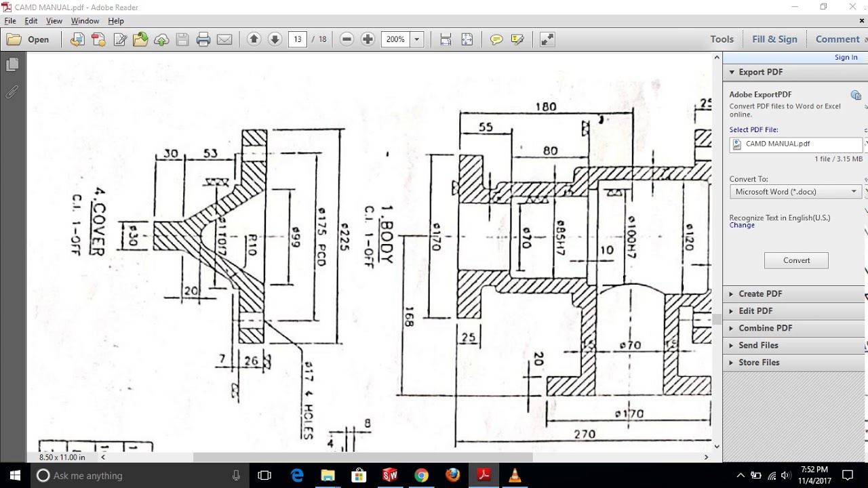The width and height of the screenshot is (868, 488).
Task: Go to previous page with up arrow
Action: pos(254,39)
